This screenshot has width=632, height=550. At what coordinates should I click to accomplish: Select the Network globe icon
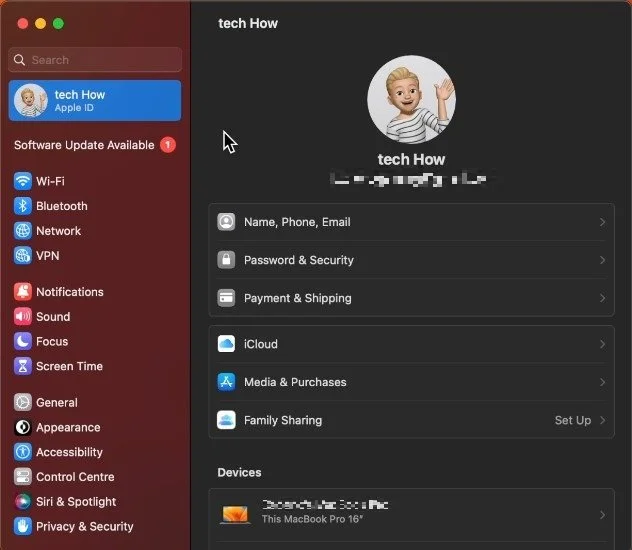[x=23, y=231]
